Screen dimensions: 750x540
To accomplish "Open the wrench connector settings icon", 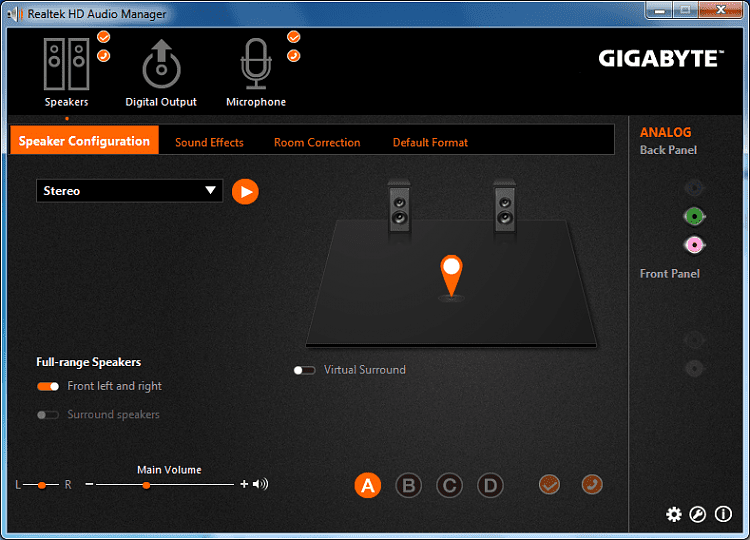I will pyautogui.click(x=697, y=514).
